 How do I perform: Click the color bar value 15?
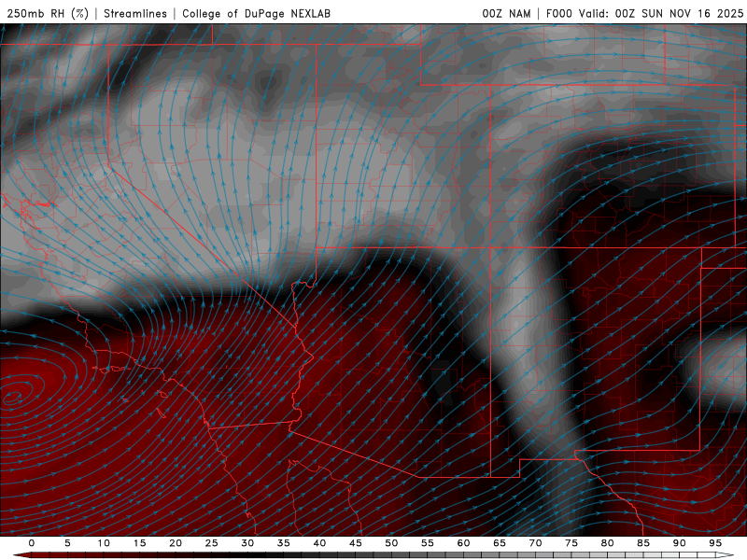pos(139,543)
